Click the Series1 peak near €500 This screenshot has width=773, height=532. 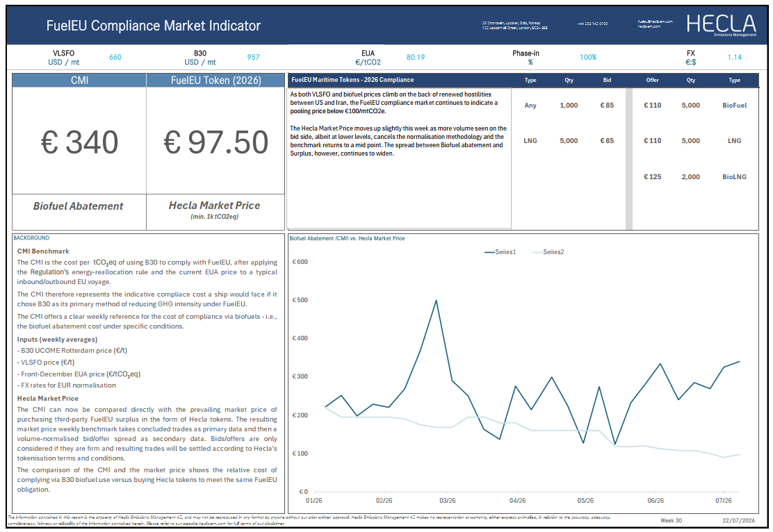tap(437, 301)
